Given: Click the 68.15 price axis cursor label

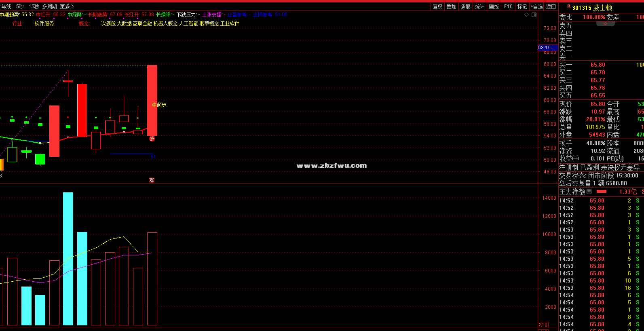Looking at the screenshot, I should (548, 48).
